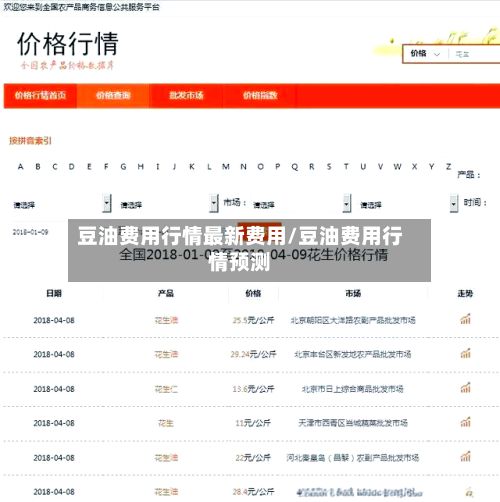Image resolution: width=500 pixels, height=502 pixels.
Task: Filter products by letter W
Action: click(397, 166)
